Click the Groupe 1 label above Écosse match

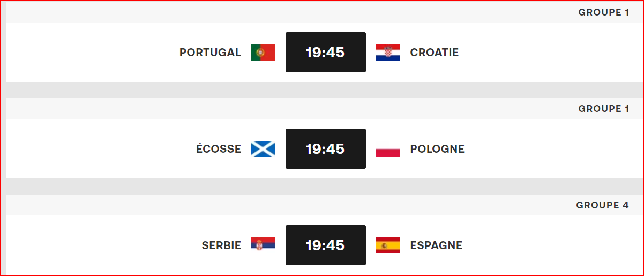[604, 109]
